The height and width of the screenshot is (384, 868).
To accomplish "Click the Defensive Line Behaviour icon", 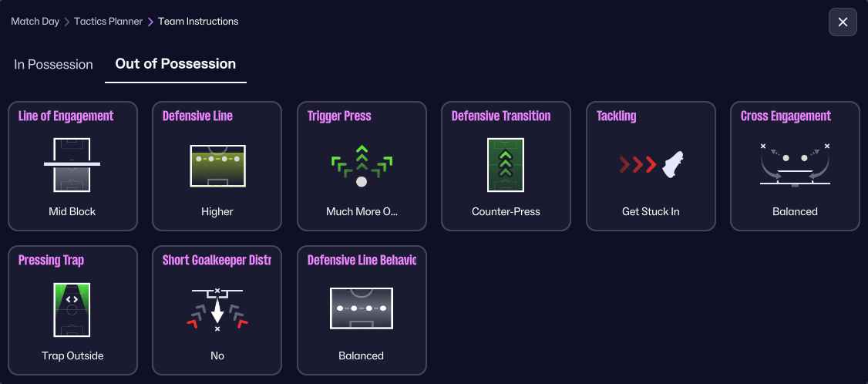I will click(x=362, y=309).
